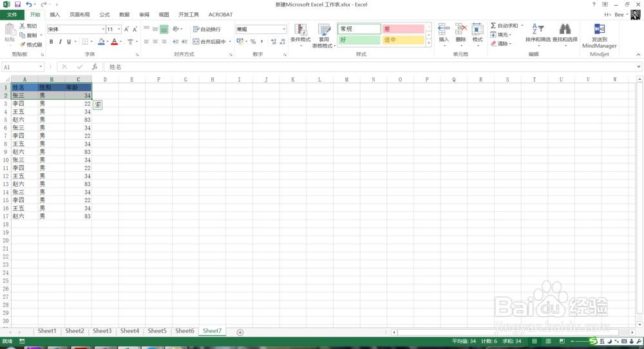Toggle middle vertical alignment
644x349 pixels.
pos(155,29)
